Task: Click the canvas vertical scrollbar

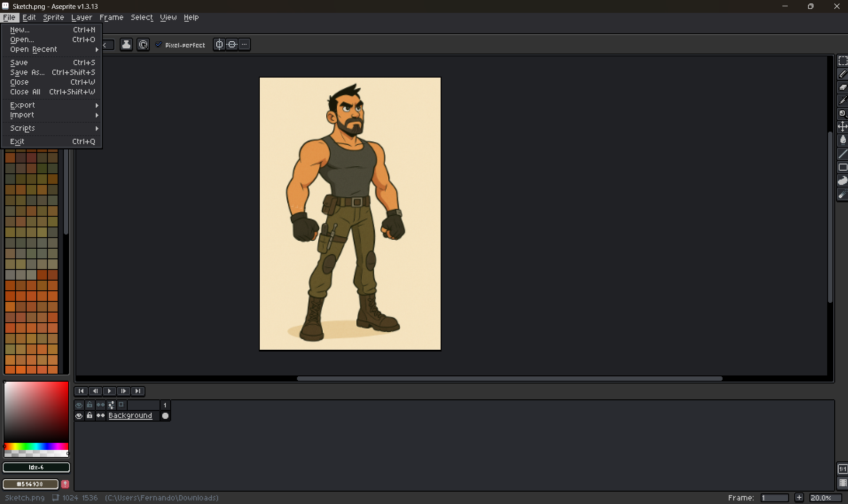Action: pos(830,217)
